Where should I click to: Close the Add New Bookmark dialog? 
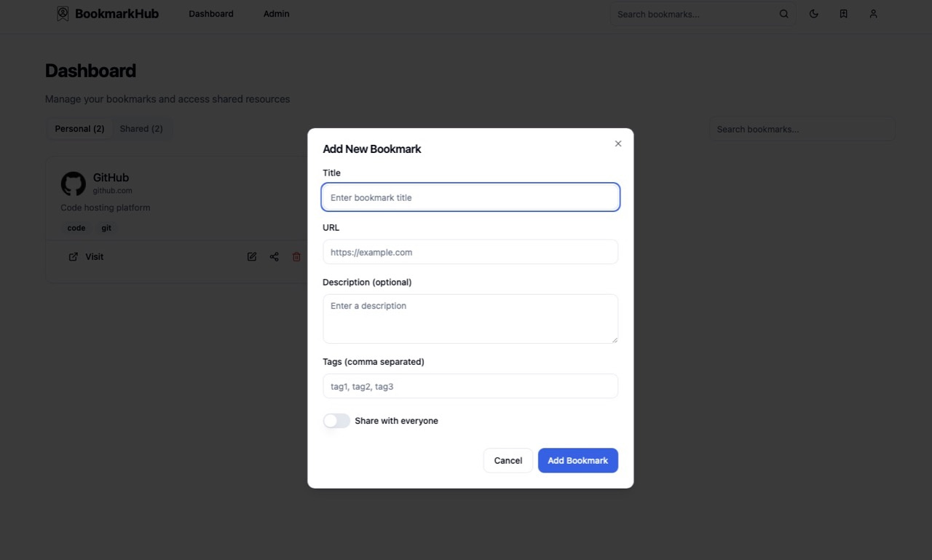(x=618, y=143)
